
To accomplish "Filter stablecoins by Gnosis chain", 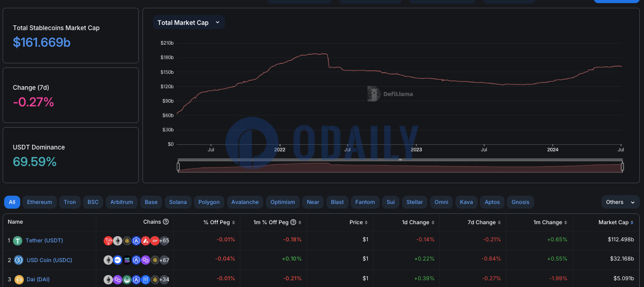I will click(x=520, y=202).
